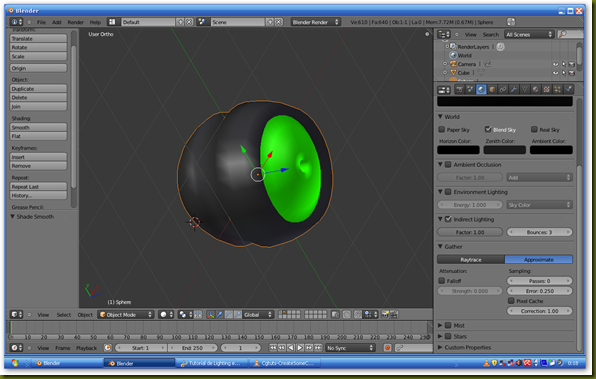
Task: Open the File menu
Action: point(41,22)
